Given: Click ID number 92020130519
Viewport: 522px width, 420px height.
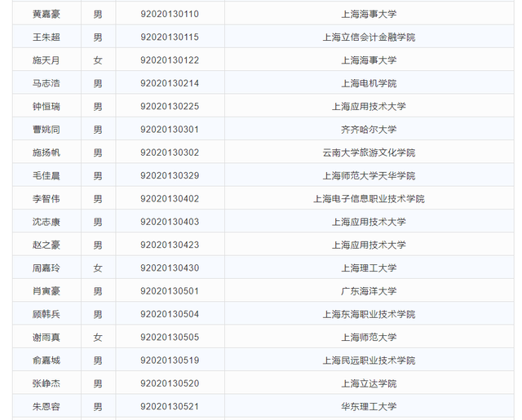Looking at the screenshot, I should [170, 360].
